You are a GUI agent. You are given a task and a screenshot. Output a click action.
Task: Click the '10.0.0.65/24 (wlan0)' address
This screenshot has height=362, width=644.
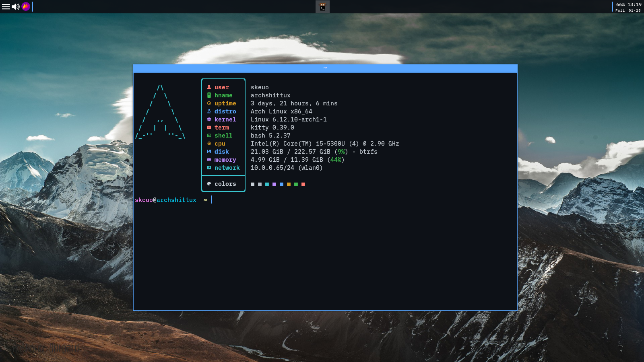287,168
